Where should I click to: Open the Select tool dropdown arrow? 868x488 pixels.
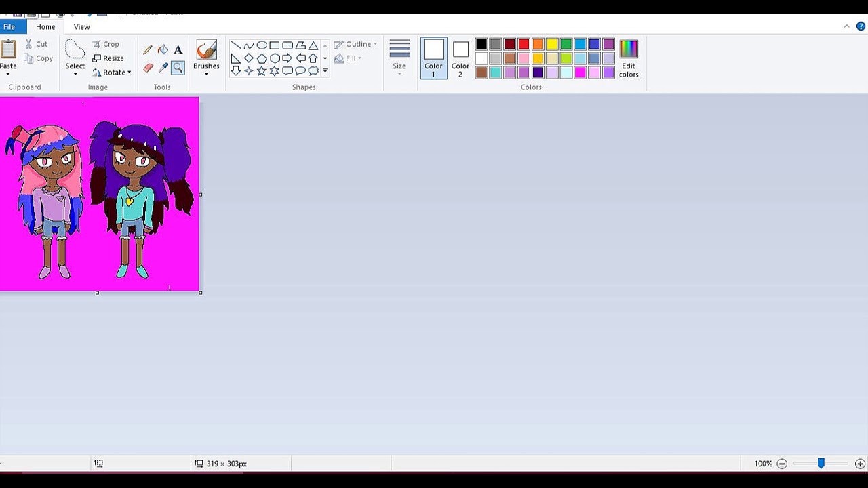coord(75,74)
